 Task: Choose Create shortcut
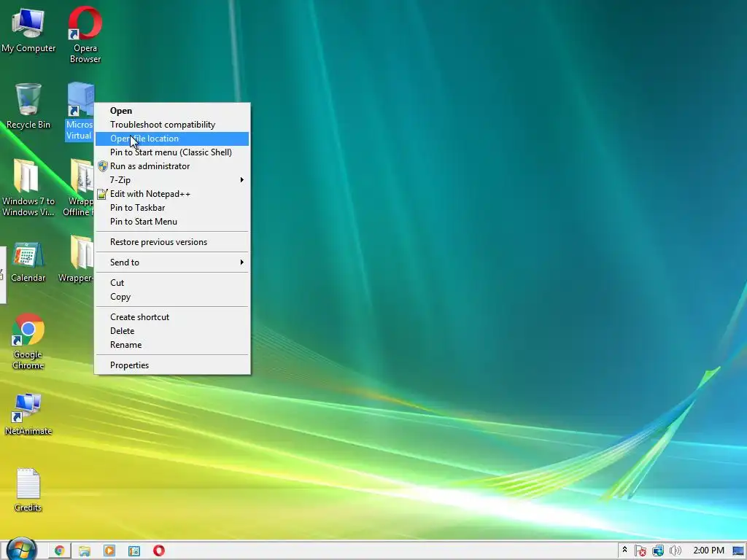click(x=172, y=317)
